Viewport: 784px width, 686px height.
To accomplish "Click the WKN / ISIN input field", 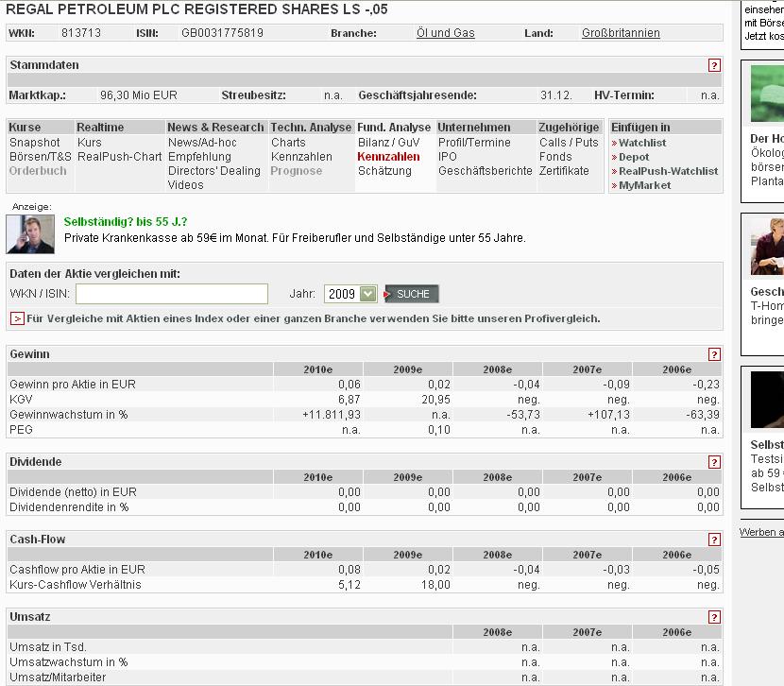I will 170,293.
